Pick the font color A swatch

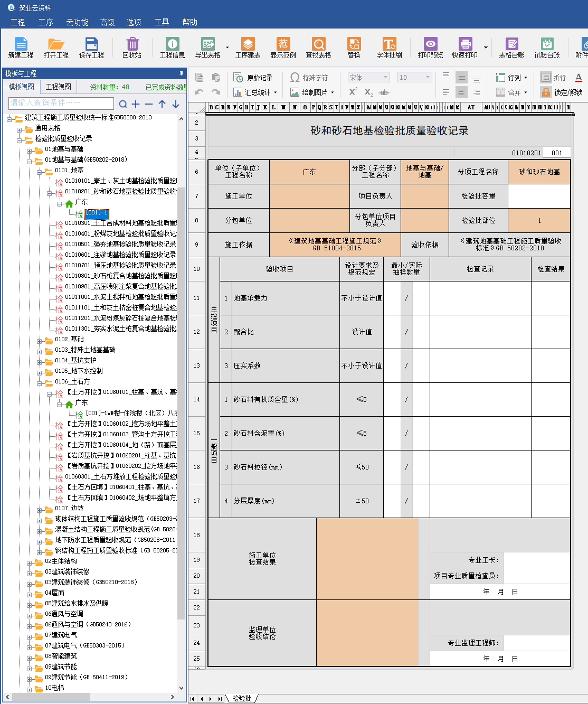point(578,78)
